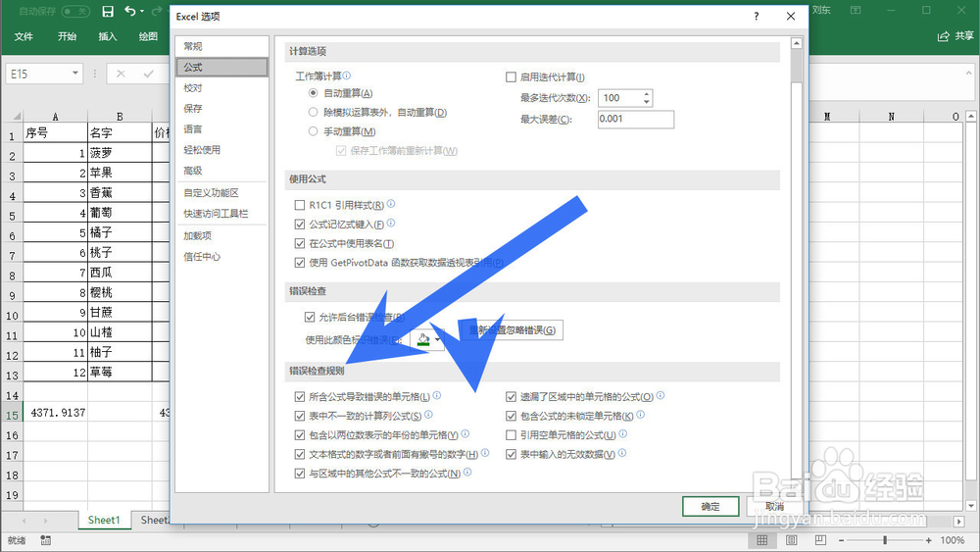Image resolution: width=980 pixels, height=552 pixels.
Task: Open Undo history dropdown arrow
Action: click(x=142, y=11)
